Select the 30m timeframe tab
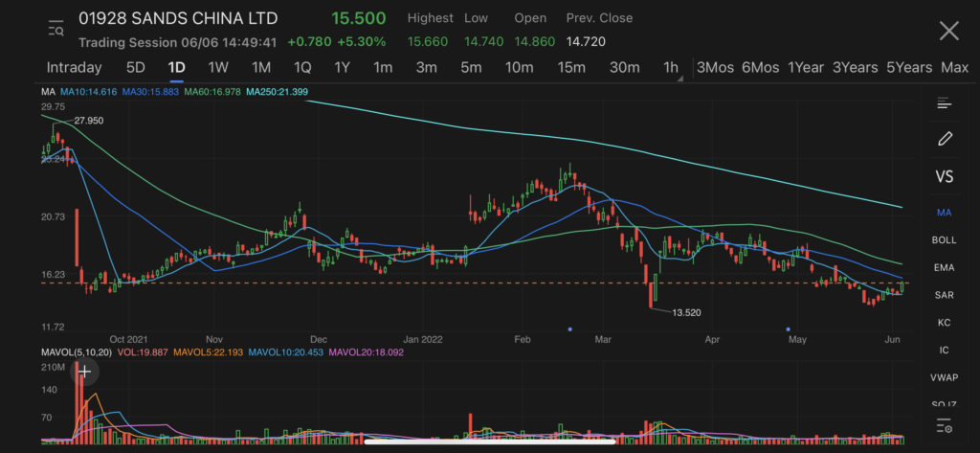 click(x=624, y=68)
